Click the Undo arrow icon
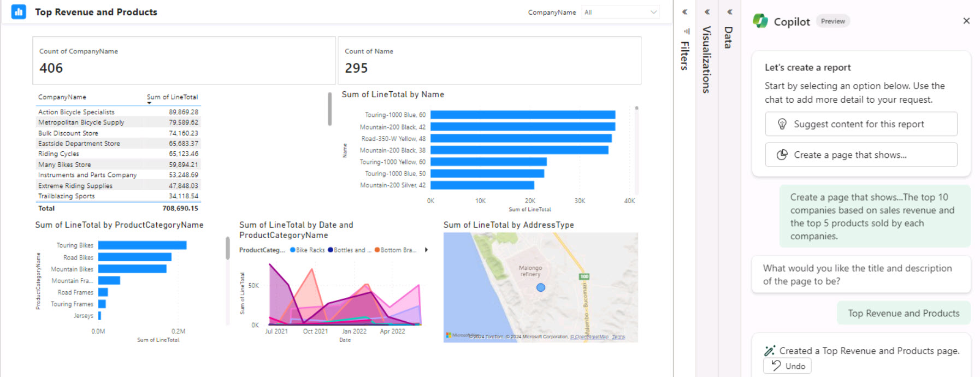Screen dimensions: 980x377 [x=776, y=366]
